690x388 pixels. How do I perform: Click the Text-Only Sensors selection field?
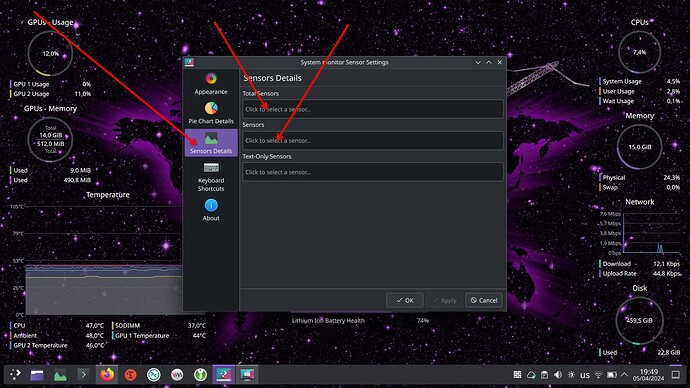point(373,172)
